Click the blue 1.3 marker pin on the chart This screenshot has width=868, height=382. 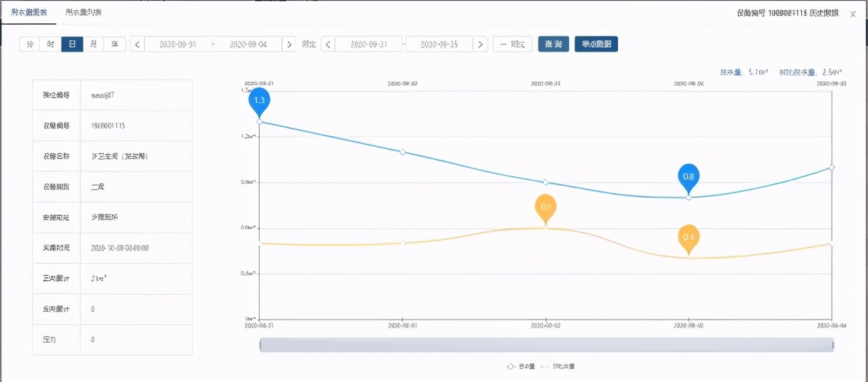259,100
